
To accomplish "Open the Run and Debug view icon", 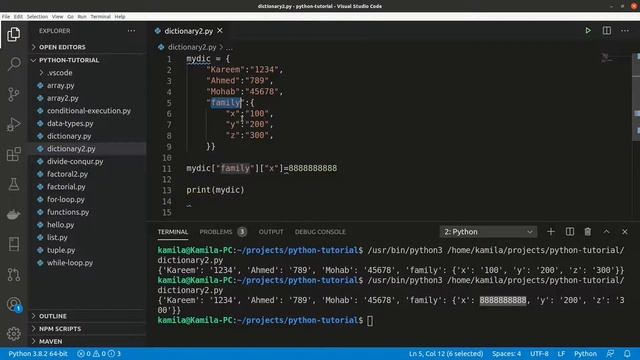I will pos(13,124).
